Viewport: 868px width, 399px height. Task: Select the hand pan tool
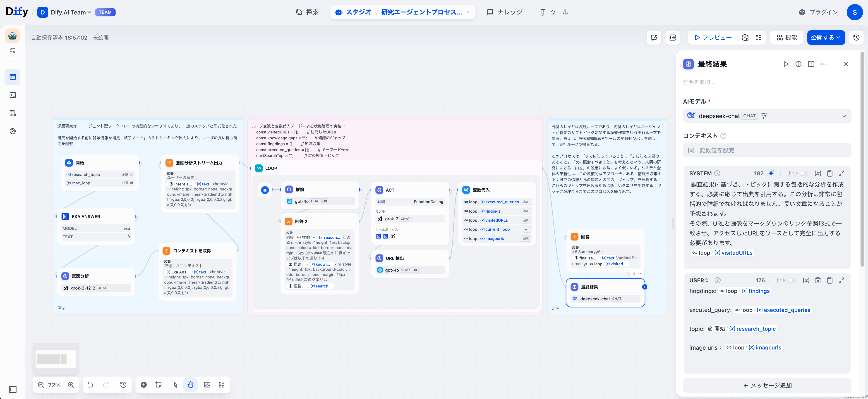[190, 385]
